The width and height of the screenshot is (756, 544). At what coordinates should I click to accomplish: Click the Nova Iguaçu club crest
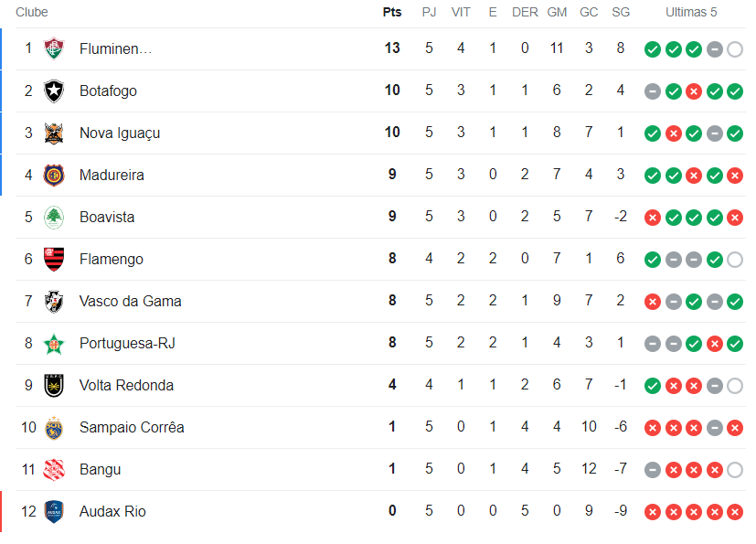click(x=54, y=133)
